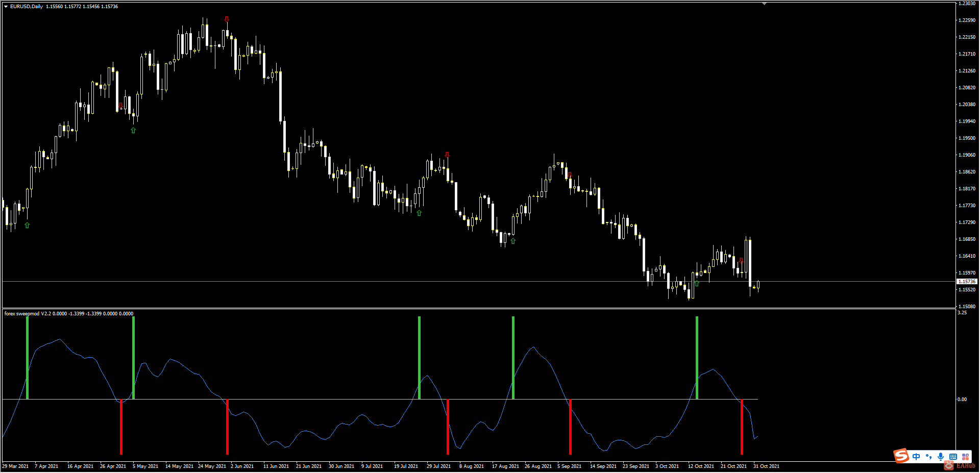Image resolution: width=980 pixels, height=473 pixels.
Task: Toggle Chinese punctuation mode in IME bar
Action: pos(928,457)
